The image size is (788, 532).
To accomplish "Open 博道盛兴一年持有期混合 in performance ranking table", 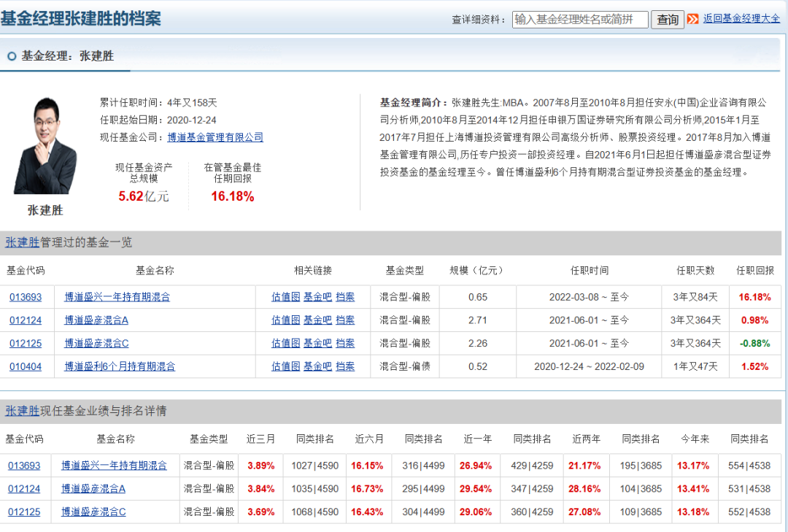I will coord(114,466).
